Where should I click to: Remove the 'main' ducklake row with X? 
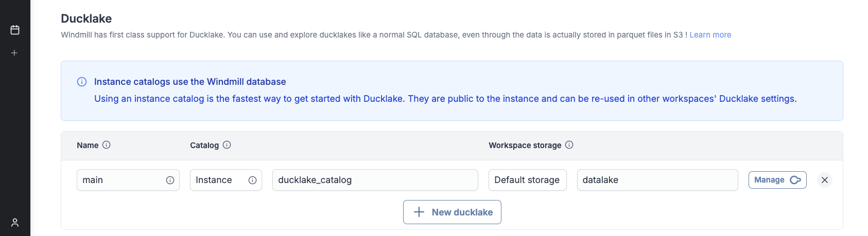click(x=825, y=180)
